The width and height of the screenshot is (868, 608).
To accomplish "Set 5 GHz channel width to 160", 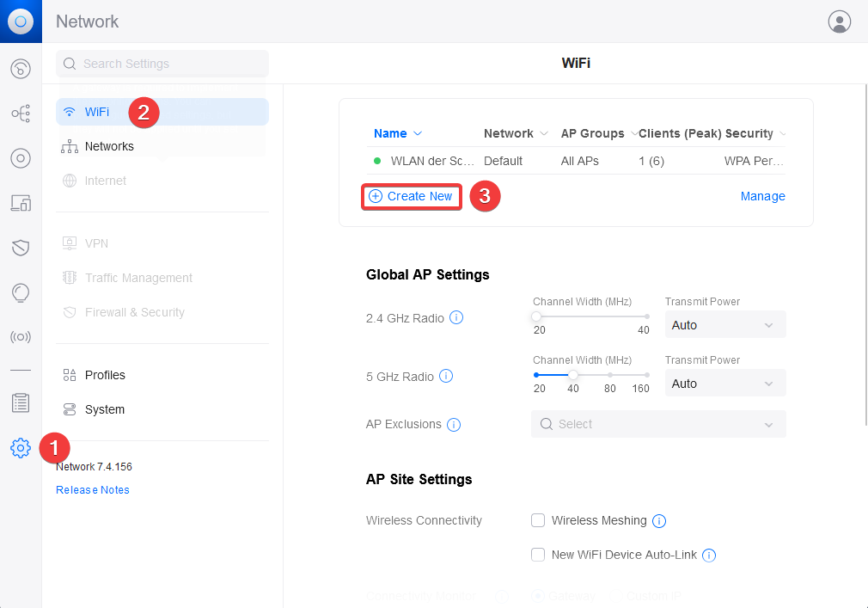I will tap(646, 375).
